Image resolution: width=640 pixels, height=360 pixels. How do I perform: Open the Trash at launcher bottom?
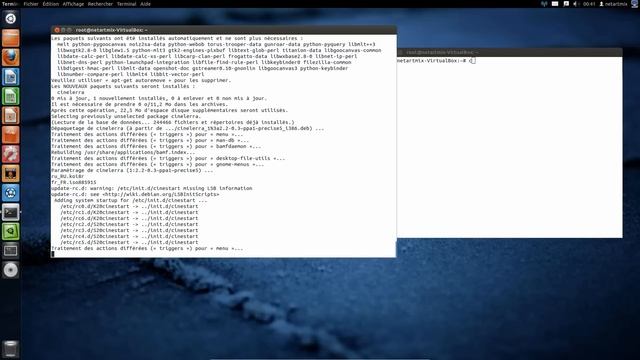(x=11, y=349)
